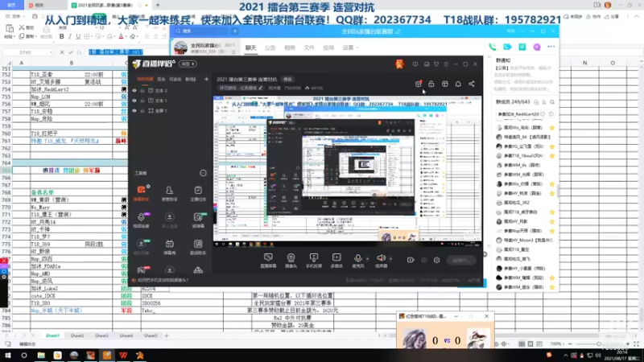Open the 弹幕助手 tool in the streaming toolbox

[141, 193]
